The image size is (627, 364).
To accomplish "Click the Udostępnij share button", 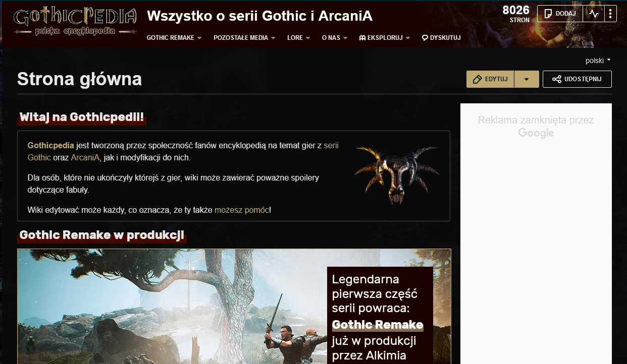I will [x=577, y=79].
